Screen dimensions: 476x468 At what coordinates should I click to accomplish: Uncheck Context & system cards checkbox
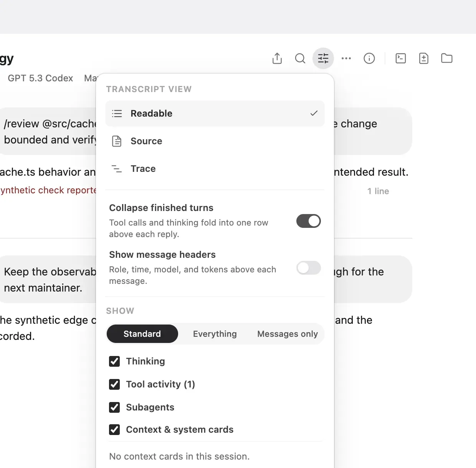[114, 430]
